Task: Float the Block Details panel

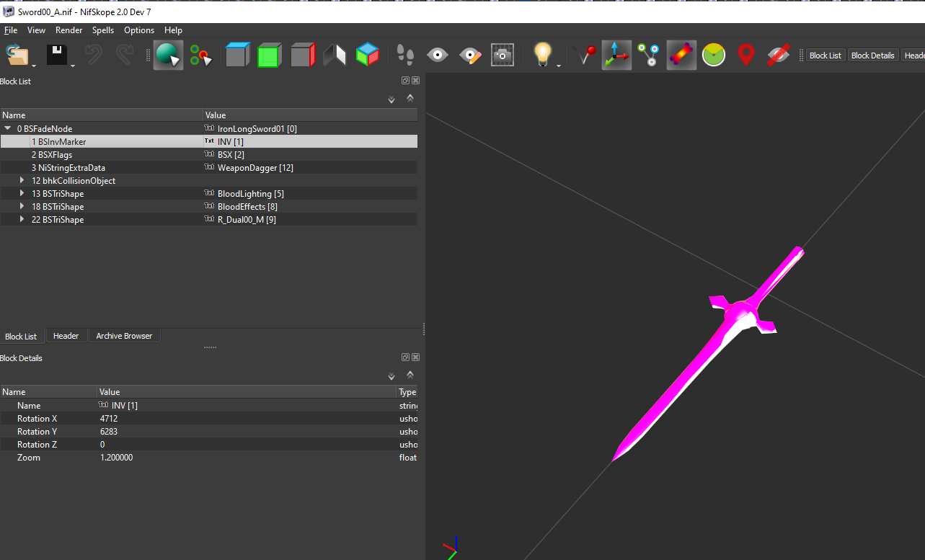Action: [x=406, y=357]
